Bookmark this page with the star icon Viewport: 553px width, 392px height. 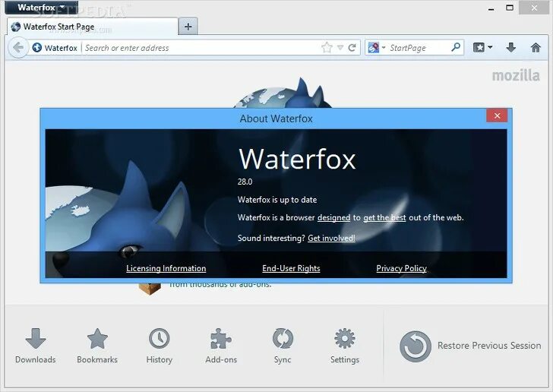(327, 47)
